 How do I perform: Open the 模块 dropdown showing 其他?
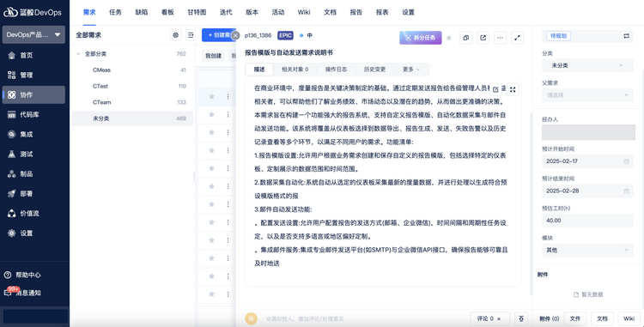[587, 250]
